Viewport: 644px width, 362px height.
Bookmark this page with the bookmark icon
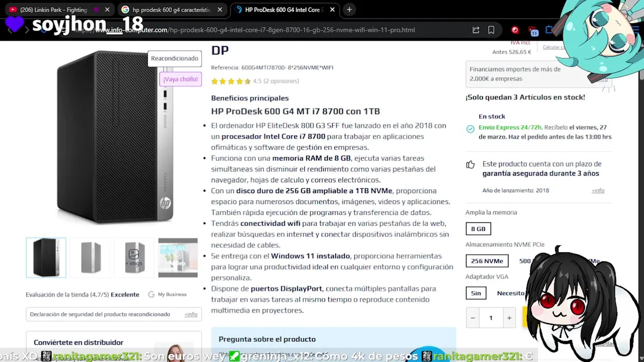coord(491,30)
